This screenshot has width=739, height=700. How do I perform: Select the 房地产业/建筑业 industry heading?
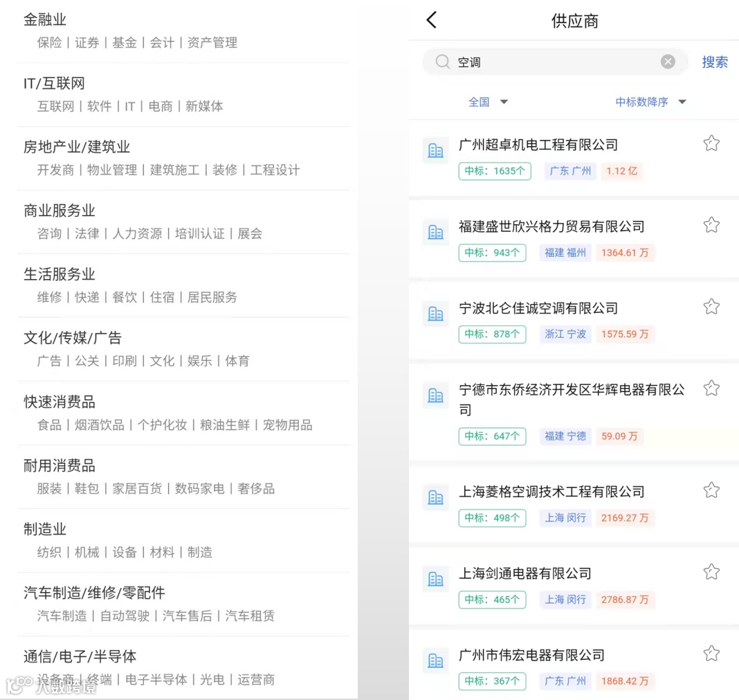point(77,147)
